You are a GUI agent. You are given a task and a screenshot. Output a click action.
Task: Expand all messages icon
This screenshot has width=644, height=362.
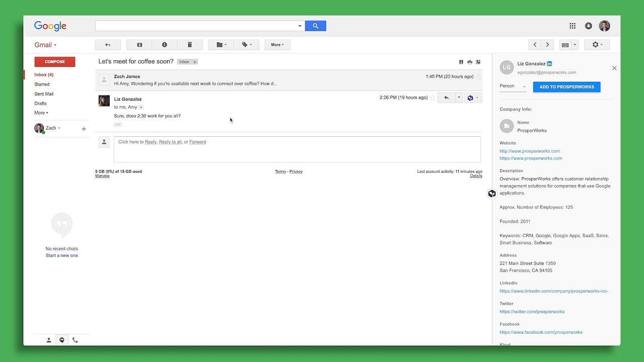point(461,62)
